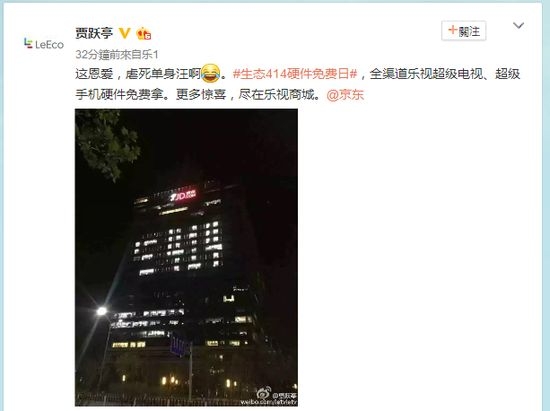Click the laughing-crying emoji in the post
Screen dimensions: 550x411
tap(211, 74)
